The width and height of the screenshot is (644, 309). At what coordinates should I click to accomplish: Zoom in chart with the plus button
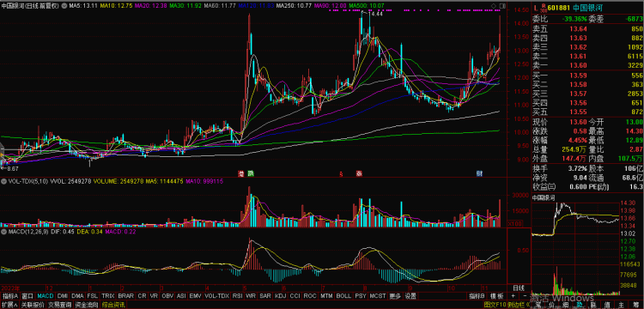[513, 296]
